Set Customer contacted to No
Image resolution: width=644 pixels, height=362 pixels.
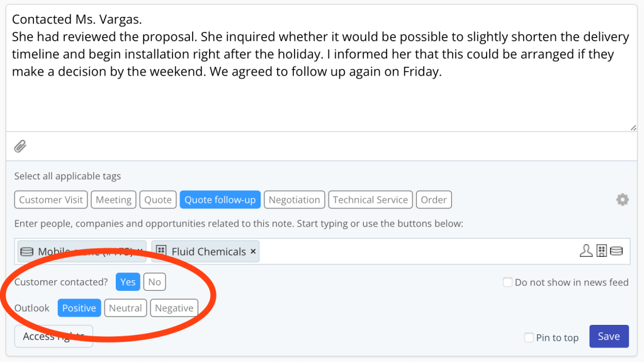point(154,282)
